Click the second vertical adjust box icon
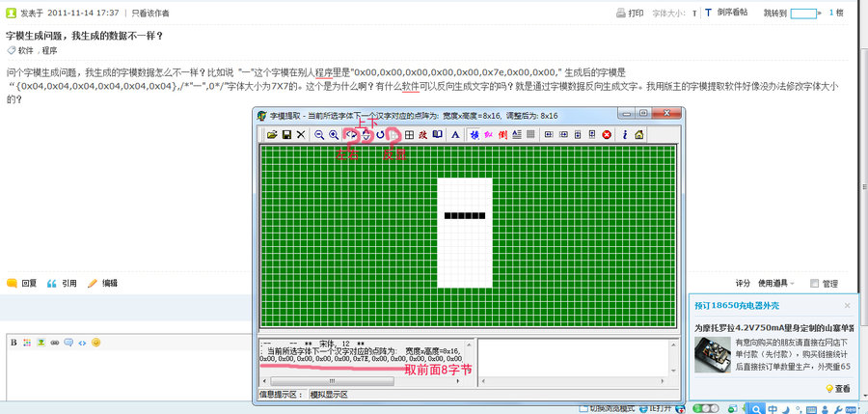This screenshot has height=414, width=868. 592,135
